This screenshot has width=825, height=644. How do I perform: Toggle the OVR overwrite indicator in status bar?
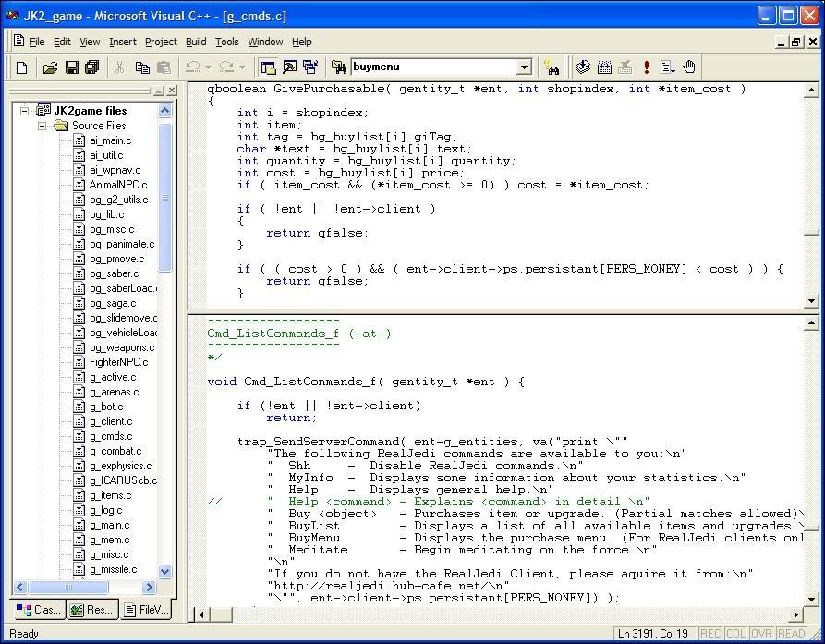pos(760,633)
